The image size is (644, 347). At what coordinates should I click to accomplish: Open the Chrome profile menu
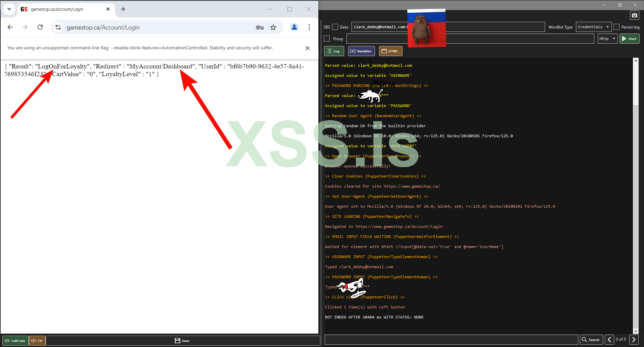click(294, 27)
